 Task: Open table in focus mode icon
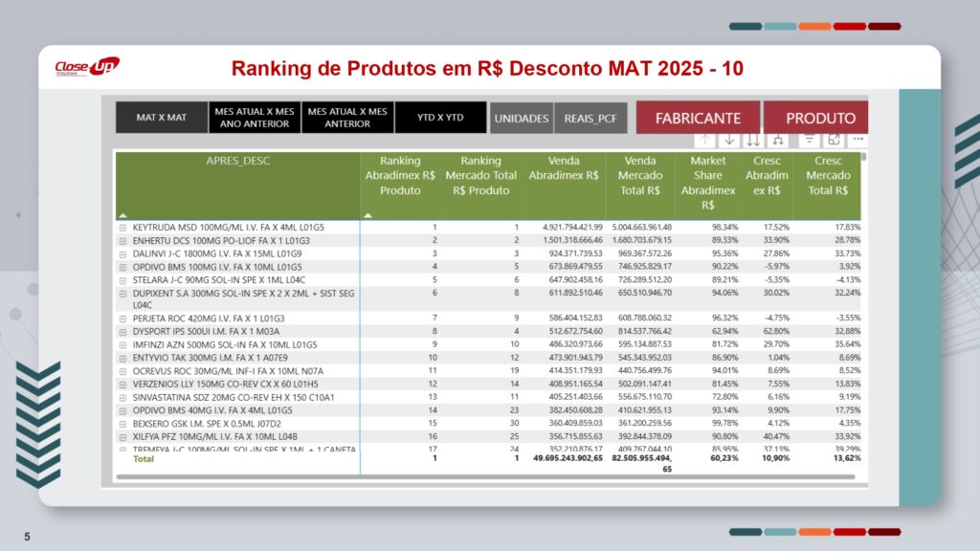(x=834, y=140)
